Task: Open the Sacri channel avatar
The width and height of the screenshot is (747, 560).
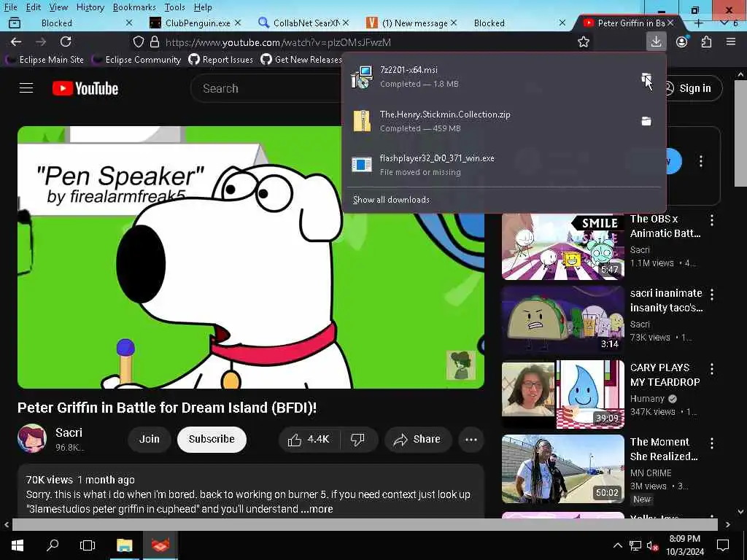Action: point(32,438)
